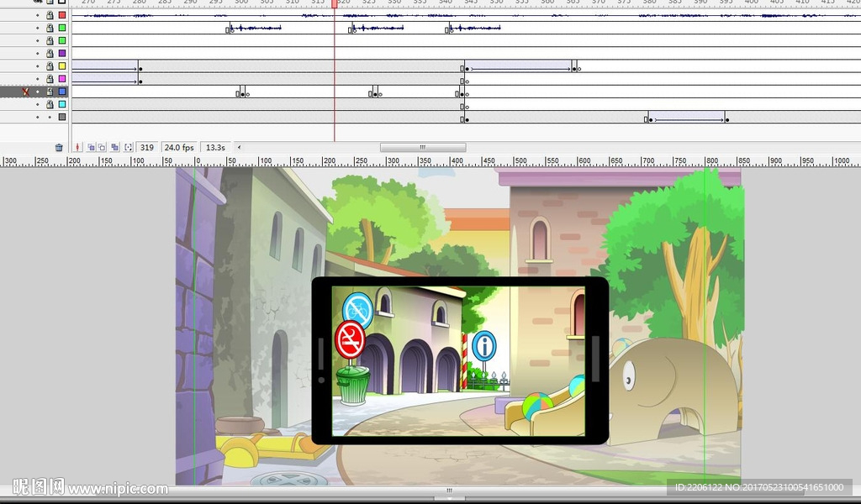The width and height of the screenshot is (861, 504).
Task: Open modify onion markers bracket icon
Action: tap(128, 147)
